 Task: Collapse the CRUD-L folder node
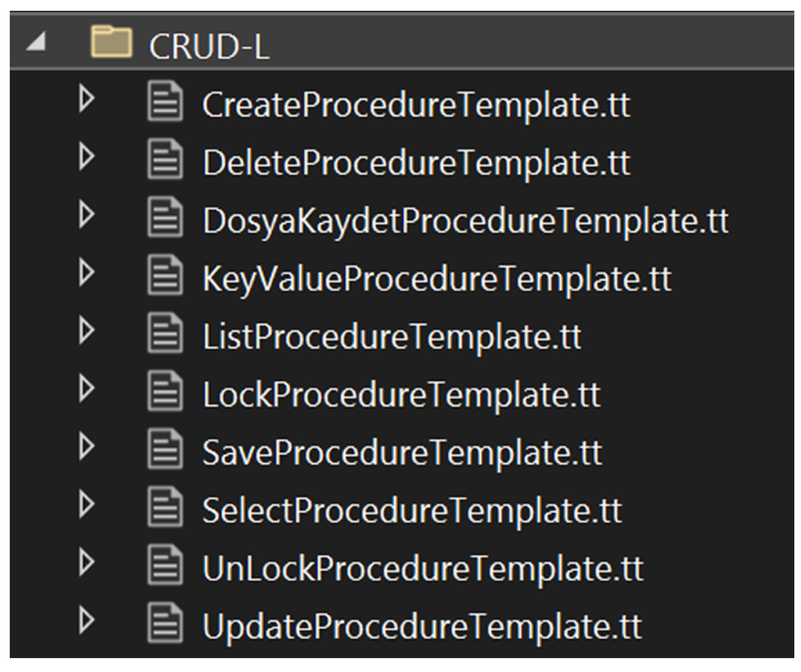pyautogui.click(x=36, y=42)
